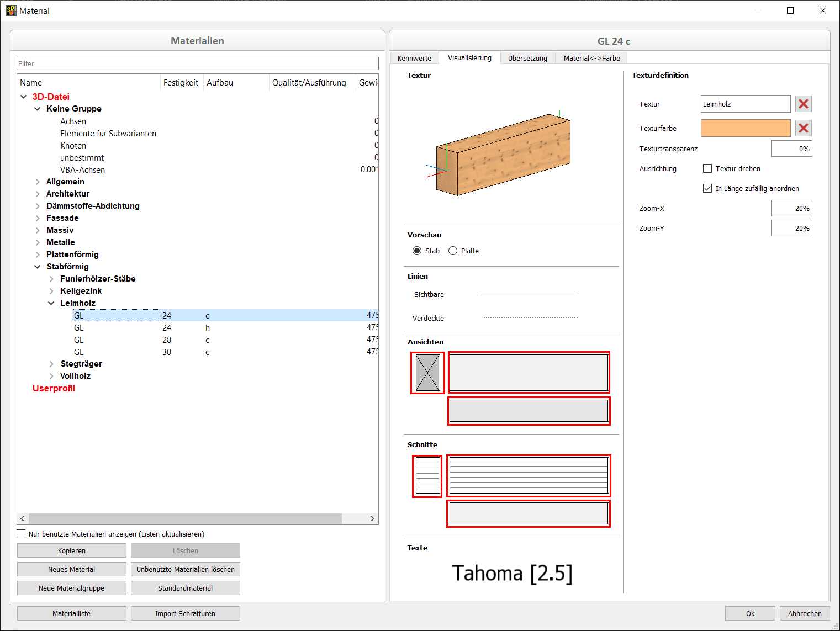Open the small striped Schnitte thumbnail
The height and width of the screenshot is (631, 840).
coord(427,476)
